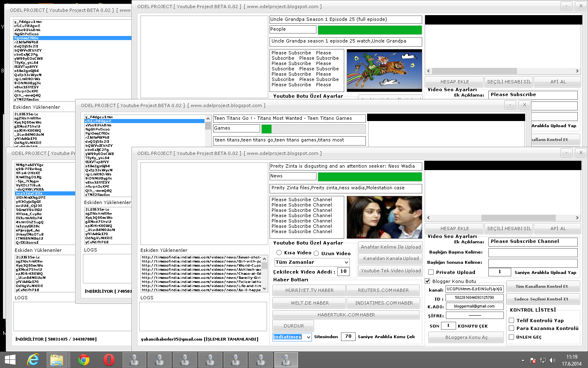The height and width of the screenshot is (368, 588).
Task: Click HESAP EKLE in the Preity Zinta window
Action: coord(454,229)
